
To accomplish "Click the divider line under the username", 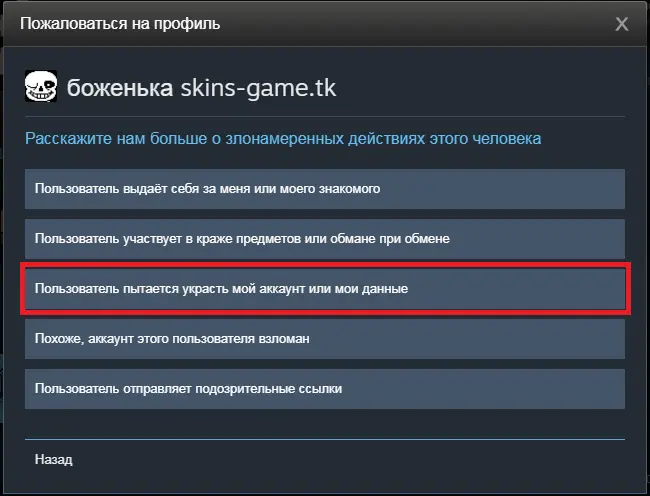I will click(325, 117).
